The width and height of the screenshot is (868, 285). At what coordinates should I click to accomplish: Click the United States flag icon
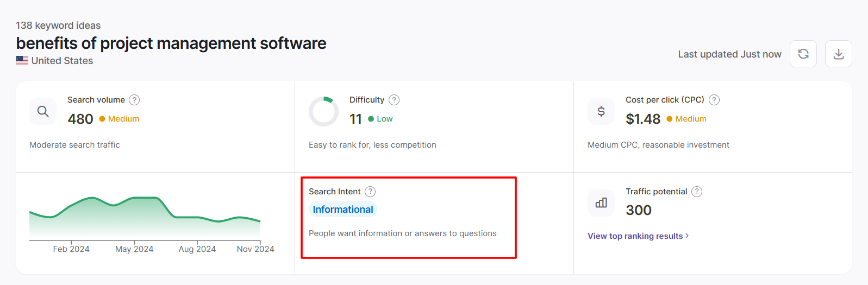(22, 61)
